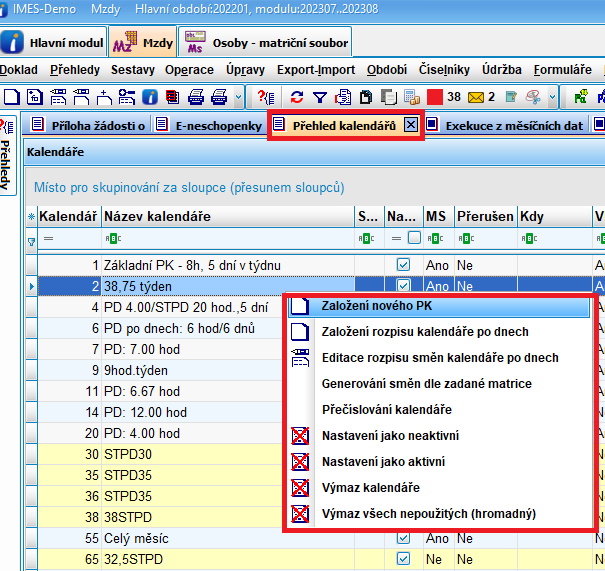Click the refresh icon in the toolbar

click(297, 97)
